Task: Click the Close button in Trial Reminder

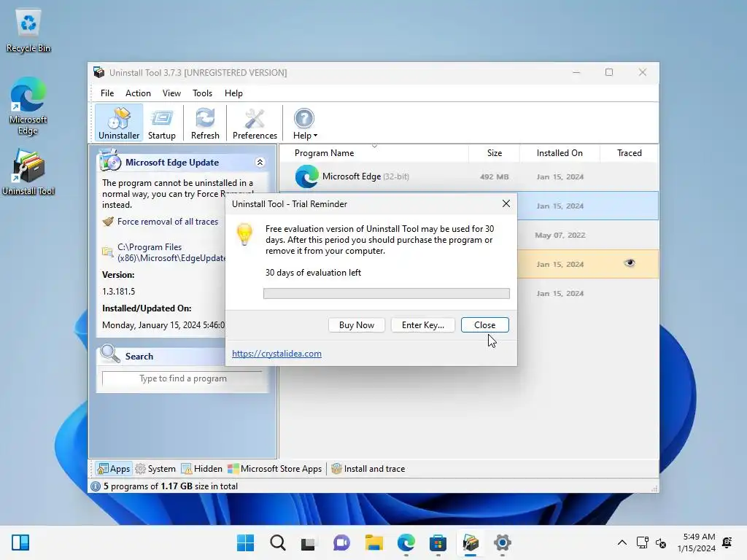Action: tap(484, 324)
